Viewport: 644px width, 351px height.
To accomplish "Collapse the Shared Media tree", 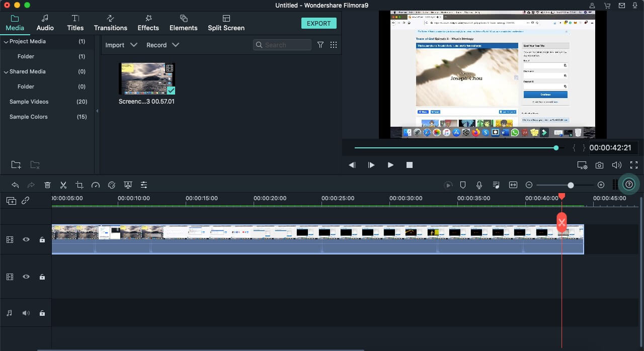I will point(6,72).
